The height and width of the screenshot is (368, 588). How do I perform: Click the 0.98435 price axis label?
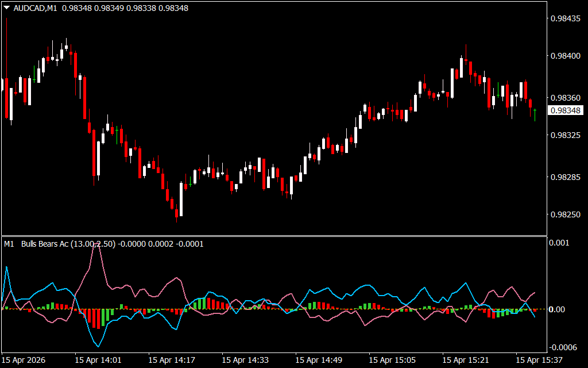point(565,18)
